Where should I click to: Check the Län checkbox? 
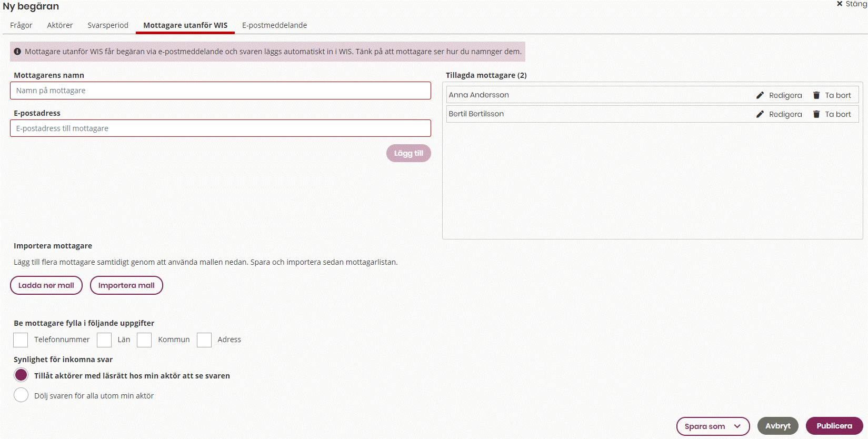104,340
